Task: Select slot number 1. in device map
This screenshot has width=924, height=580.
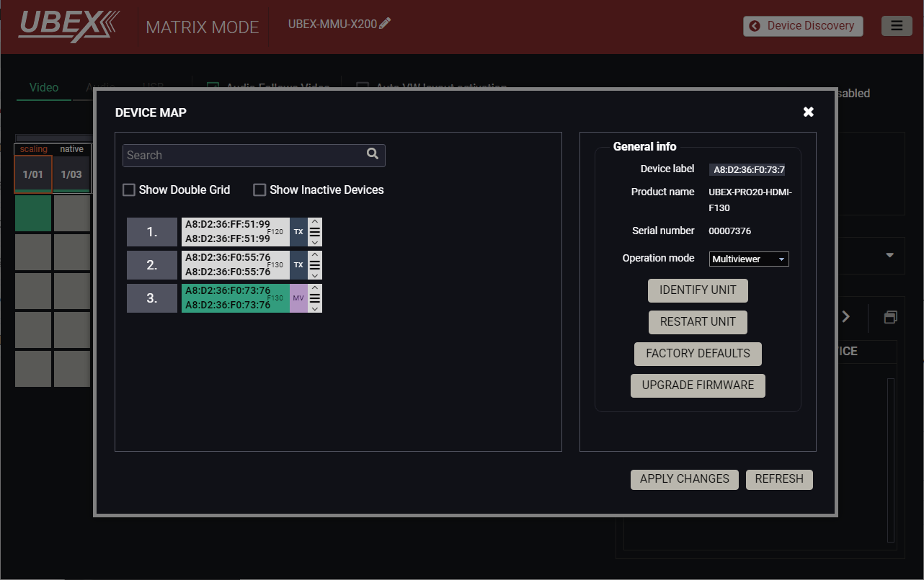Action: click(x=152, y=232)
